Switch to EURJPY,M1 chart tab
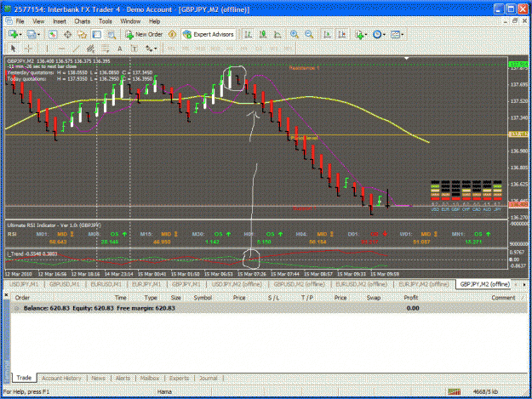532x399 pixels. (146, 284)
